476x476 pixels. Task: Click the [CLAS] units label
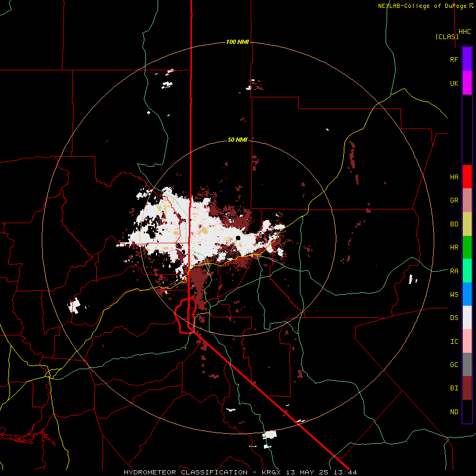[x=447, y=36]
